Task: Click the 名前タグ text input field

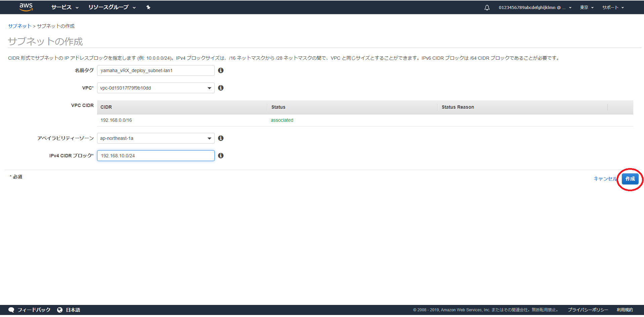Action: [x=156, y=70]
